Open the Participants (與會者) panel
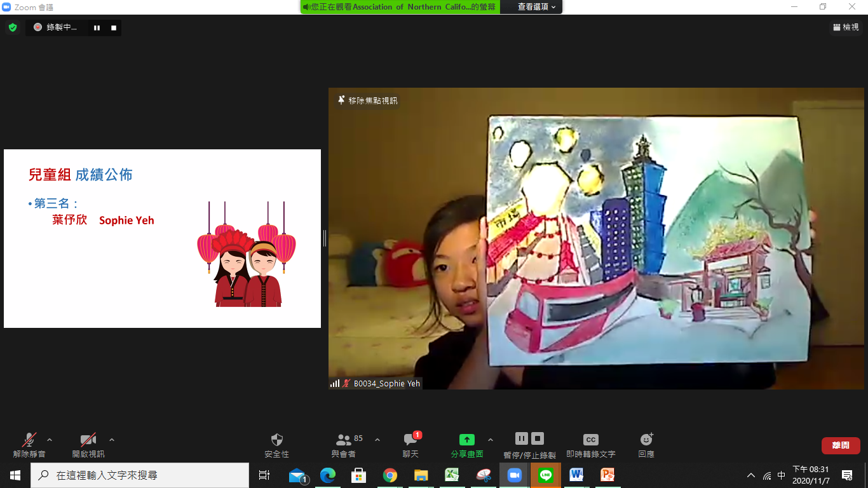 tap(344, 440)
